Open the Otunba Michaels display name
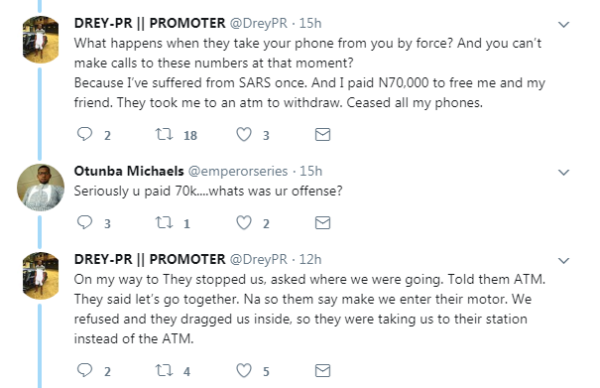This screenshot has width=600, height=388. [x=129, y=171]
